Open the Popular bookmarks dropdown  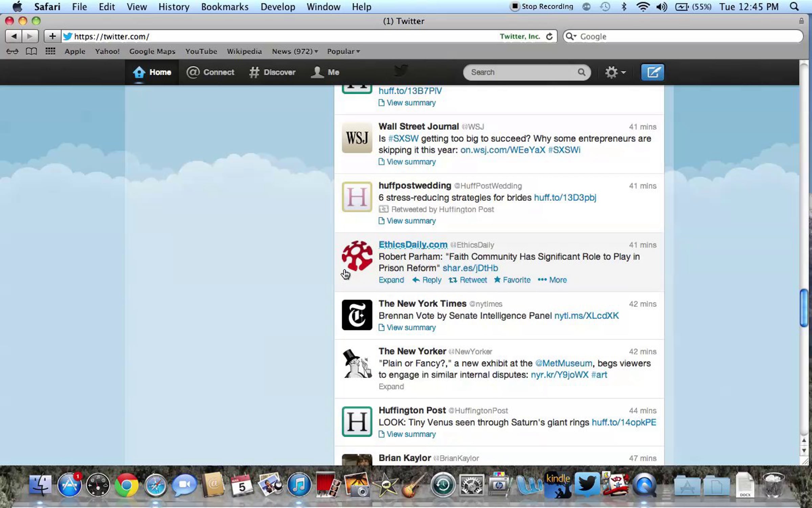343,51
